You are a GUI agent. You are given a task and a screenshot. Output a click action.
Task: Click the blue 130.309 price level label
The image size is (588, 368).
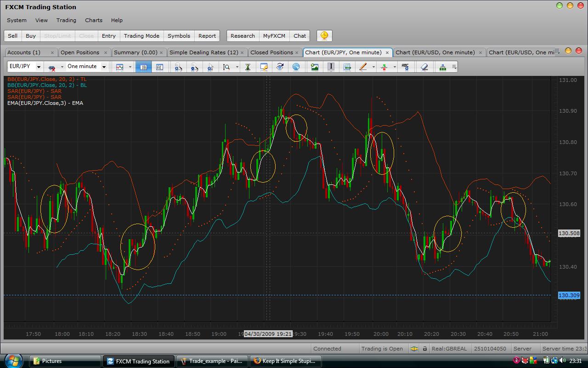click(569, 295)
